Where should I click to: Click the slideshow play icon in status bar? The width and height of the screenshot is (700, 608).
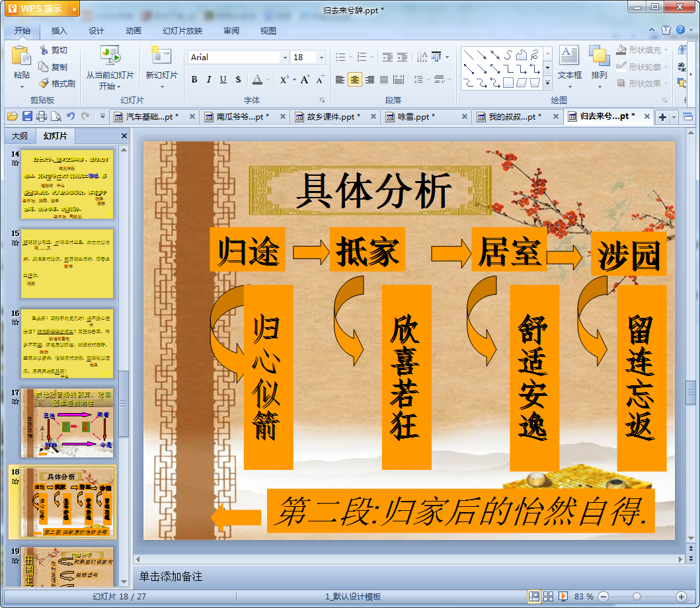coord(563,596)
